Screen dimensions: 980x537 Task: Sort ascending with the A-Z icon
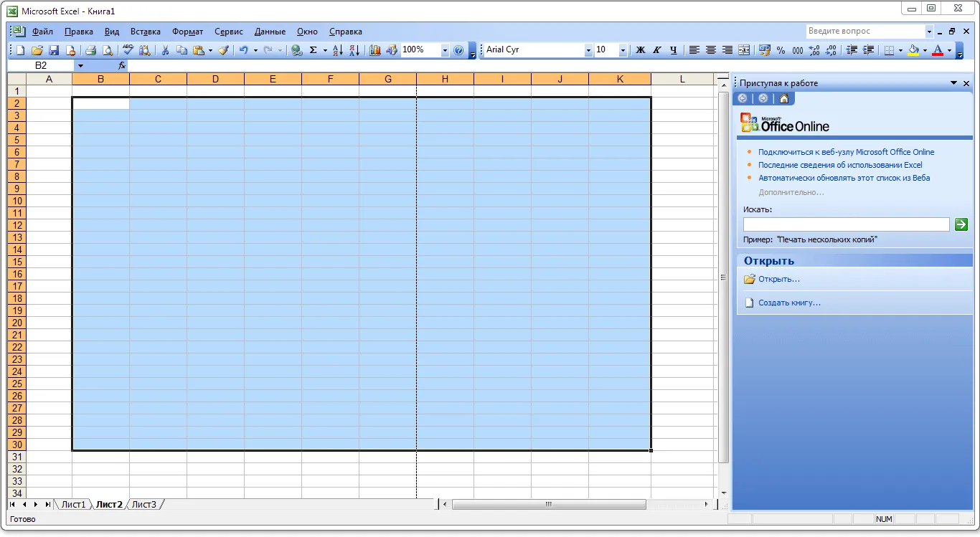(338, 50)
